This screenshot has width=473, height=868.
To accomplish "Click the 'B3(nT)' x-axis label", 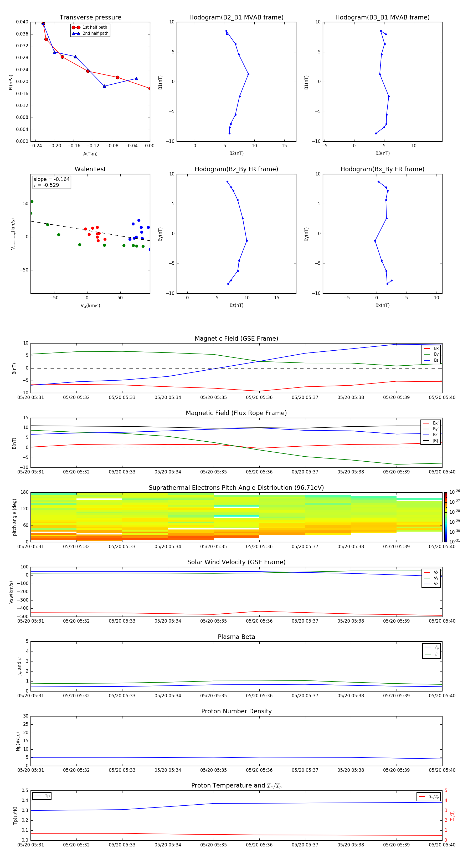I will pyautogui.click(x=382, y=153).
